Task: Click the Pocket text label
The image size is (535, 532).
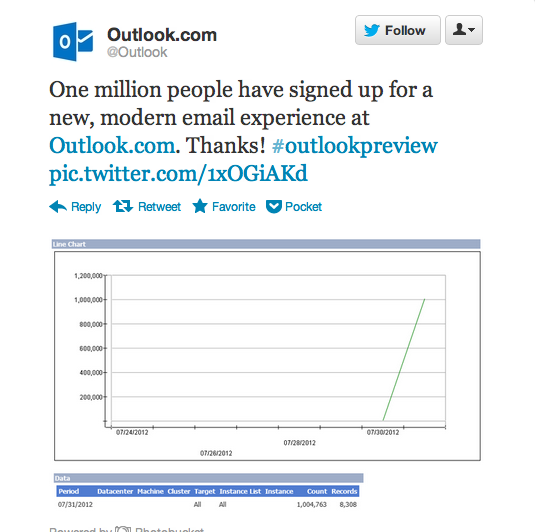Action: (x=303, y=206)
